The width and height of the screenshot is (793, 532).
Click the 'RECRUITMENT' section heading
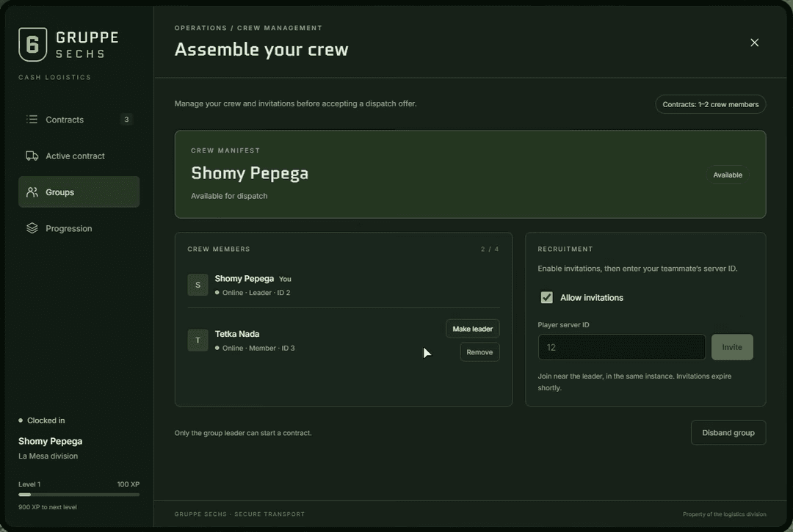point(565,249)
